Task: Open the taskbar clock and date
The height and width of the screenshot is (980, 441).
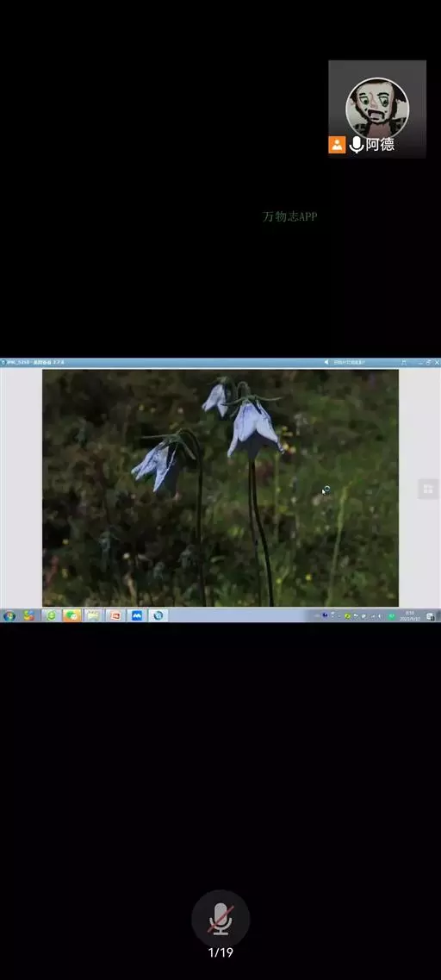Action: tap(410, 615)
